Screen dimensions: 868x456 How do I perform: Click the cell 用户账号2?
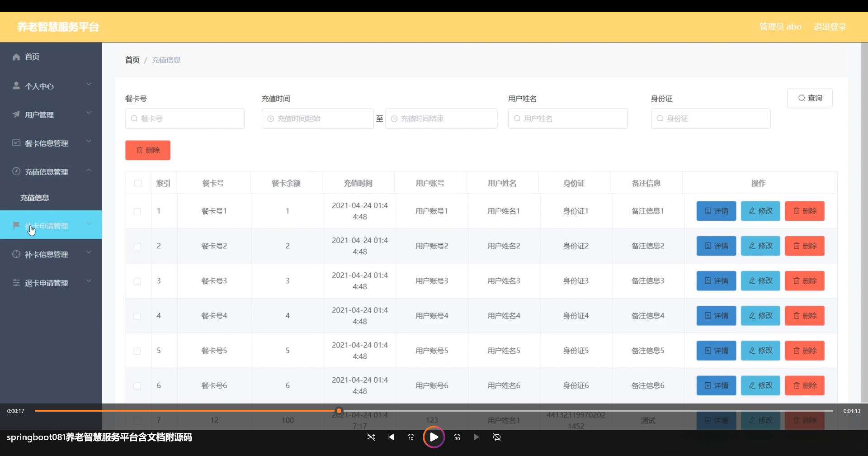(432, 246)
